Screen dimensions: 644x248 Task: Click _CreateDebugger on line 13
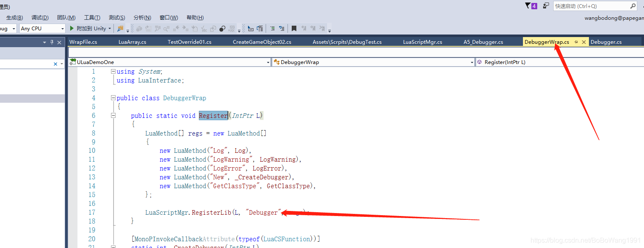pyautogui.click(x=262, y=177)
